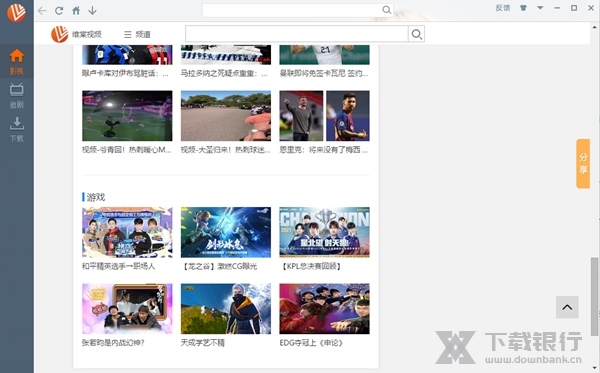Screen dimensions: 600x373
Task: Open the 曼联即将免签卡瓦尼 title link
Action: tap(324, 73)
